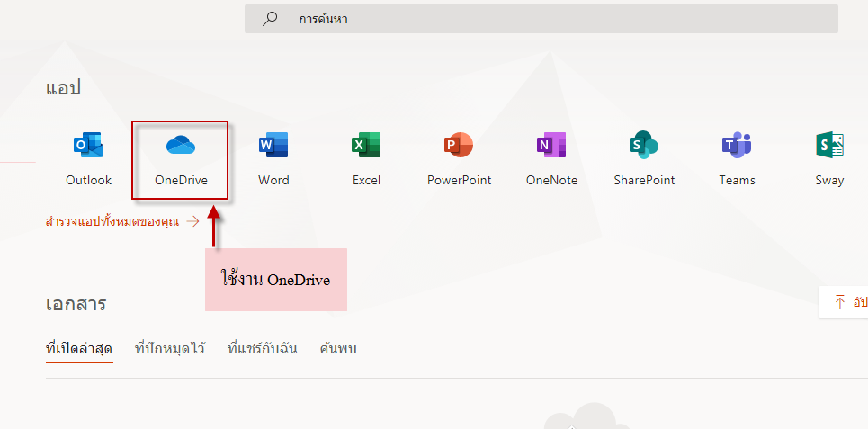Launch the PowerPoint app

(459, 146)
